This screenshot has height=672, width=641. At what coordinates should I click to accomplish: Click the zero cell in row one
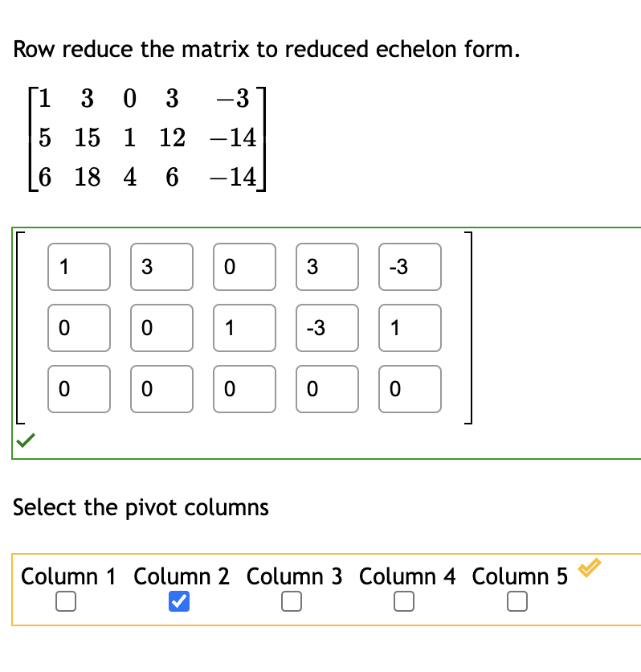pos(244,267)
